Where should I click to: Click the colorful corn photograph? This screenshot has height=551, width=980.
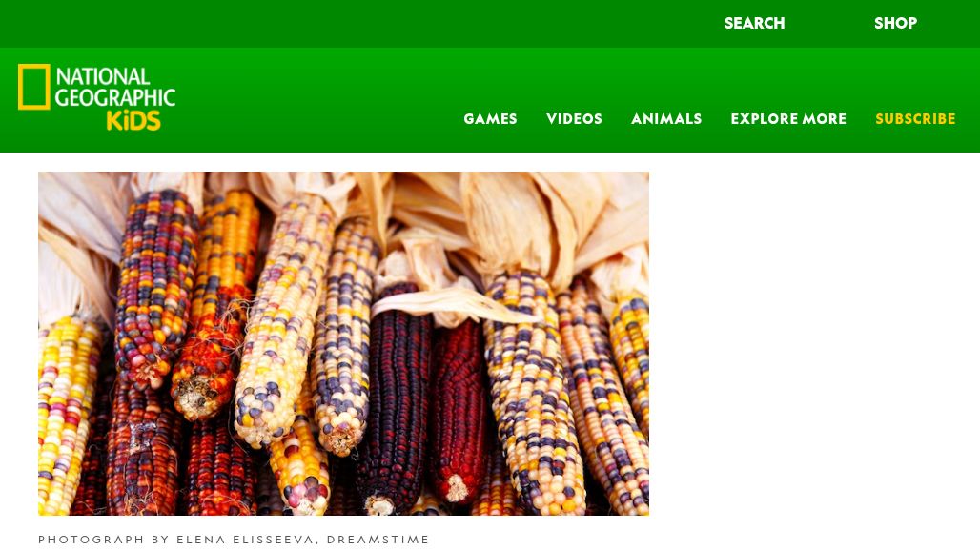coord(343,343)
